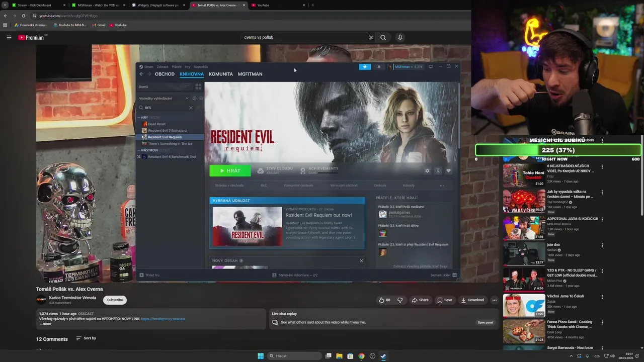The width and height of the screenshot is (644, 362).
Task: Open Steam Big Picture mode icon
Action: (431, 66)
